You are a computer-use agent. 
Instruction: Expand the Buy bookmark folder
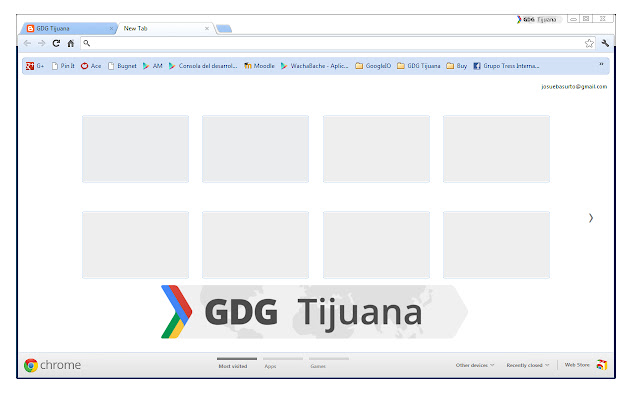[457, 66]
